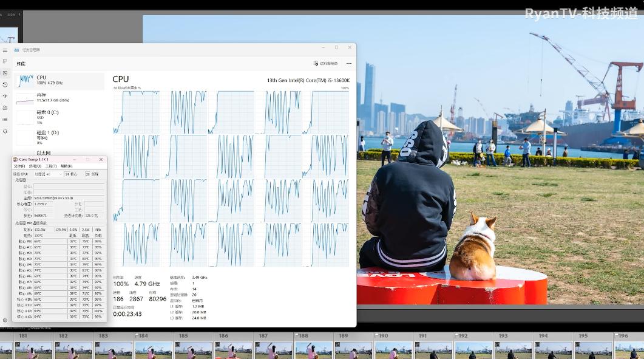The height and width of the screenshot is (359, 644).
Task: Open the Users sidebar icon
Action: click(x=5, y=108)
